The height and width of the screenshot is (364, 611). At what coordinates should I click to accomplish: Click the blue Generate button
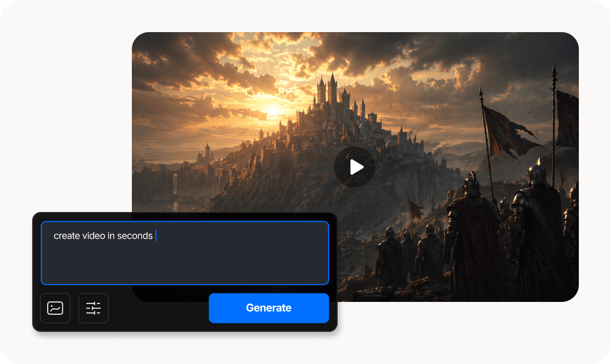point(269,308)
